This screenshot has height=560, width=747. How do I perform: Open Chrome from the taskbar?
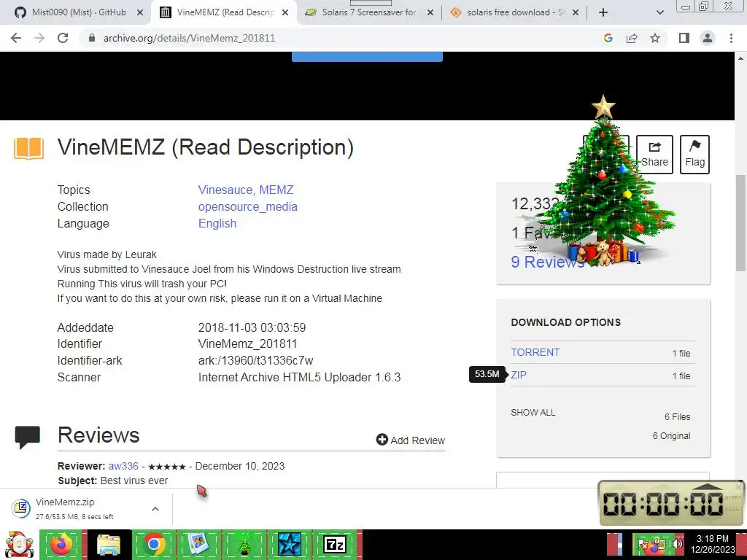[x=153, y=545]
